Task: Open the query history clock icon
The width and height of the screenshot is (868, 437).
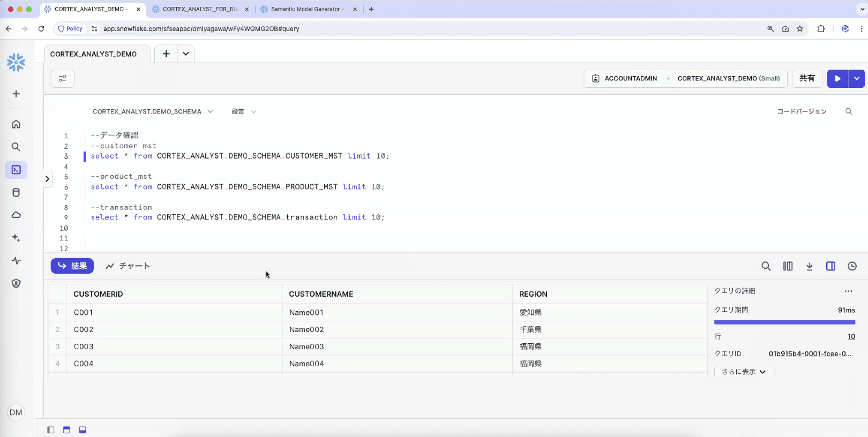Action: pos(852,266)
